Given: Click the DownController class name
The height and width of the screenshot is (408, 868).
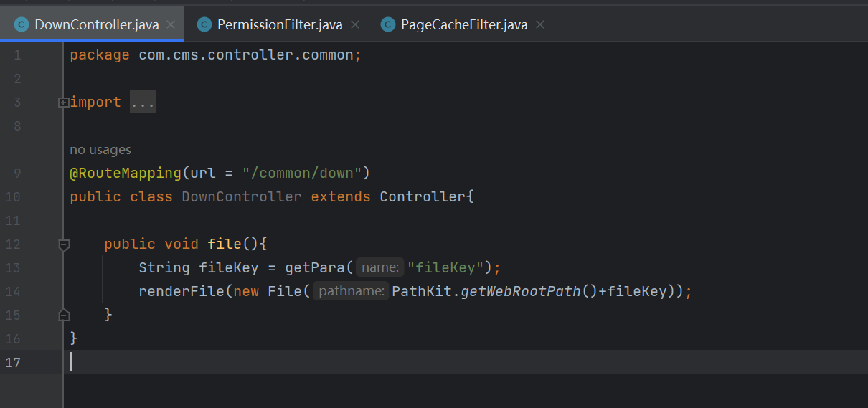Looking at the screenshot, I should pos(242,196).
